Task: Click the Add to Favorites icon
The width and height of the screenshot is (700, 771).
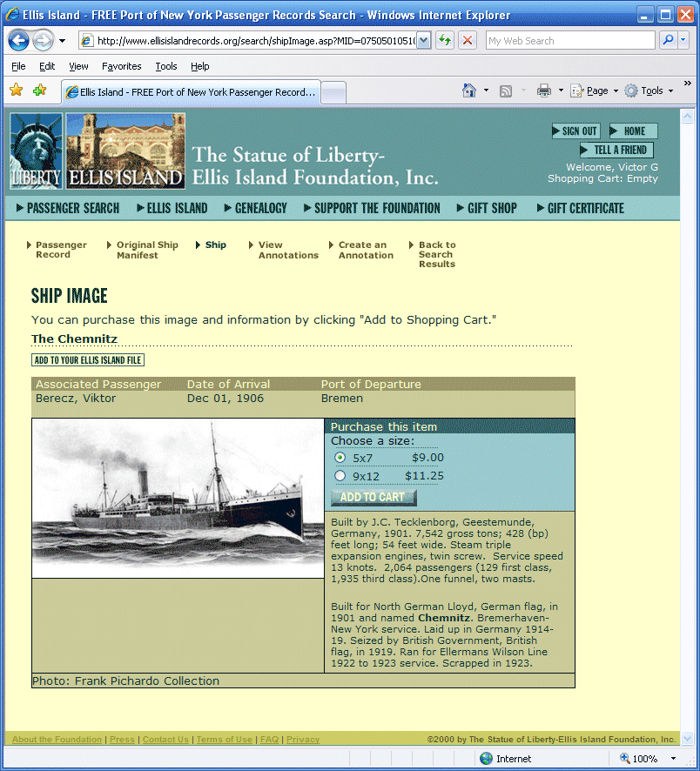Action: (x=39, y=90)
